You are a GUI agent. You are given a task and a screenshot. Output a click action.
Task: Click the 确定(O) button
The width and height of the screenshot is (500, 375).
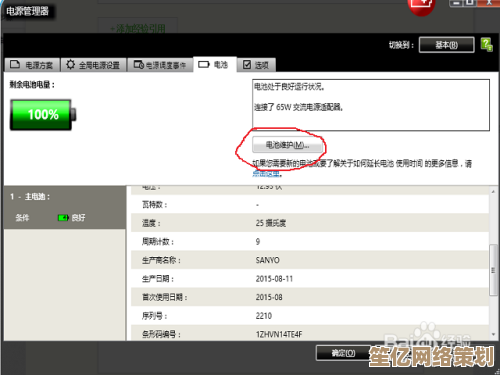click(x=343, y=353)
